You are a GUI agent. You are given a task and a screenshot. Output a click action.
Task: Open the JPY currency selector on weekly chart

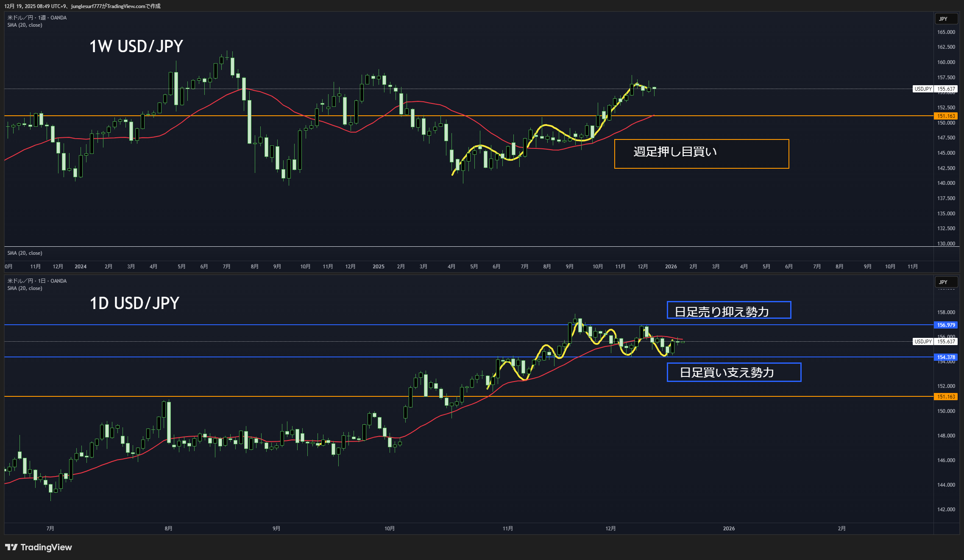[x=946, y=19]
